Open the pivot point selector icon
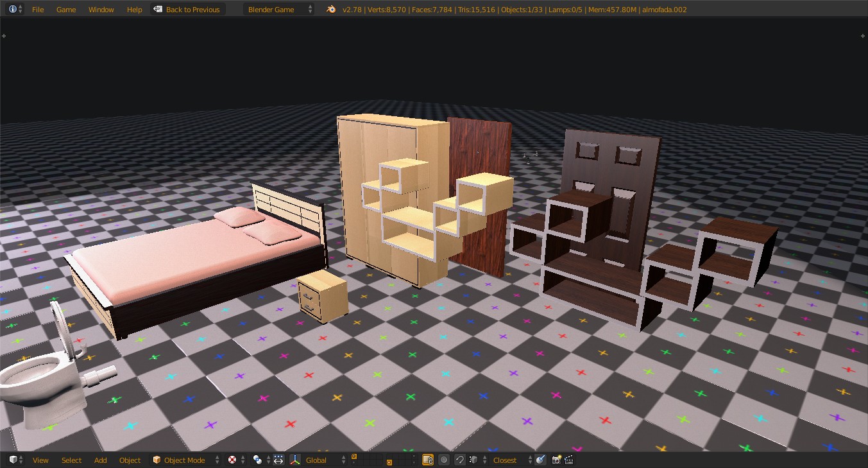 tap(262, 460)
